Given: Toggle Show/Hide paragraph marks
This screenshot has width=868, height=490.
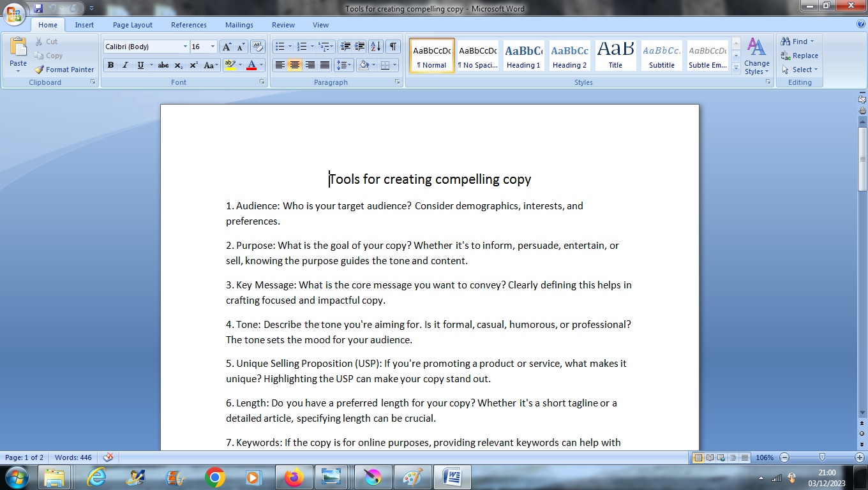Looking at the screenshot, I should (x=393, y=47).
